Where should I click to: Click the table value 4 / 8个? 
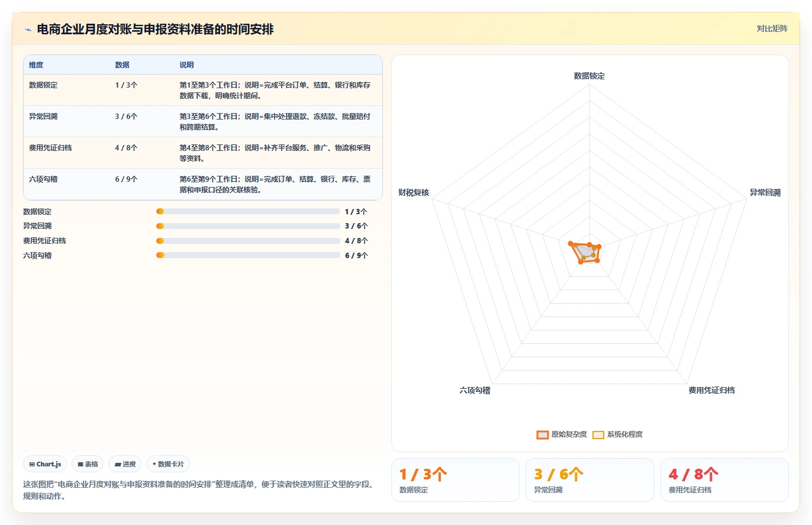tap(126, 147)
